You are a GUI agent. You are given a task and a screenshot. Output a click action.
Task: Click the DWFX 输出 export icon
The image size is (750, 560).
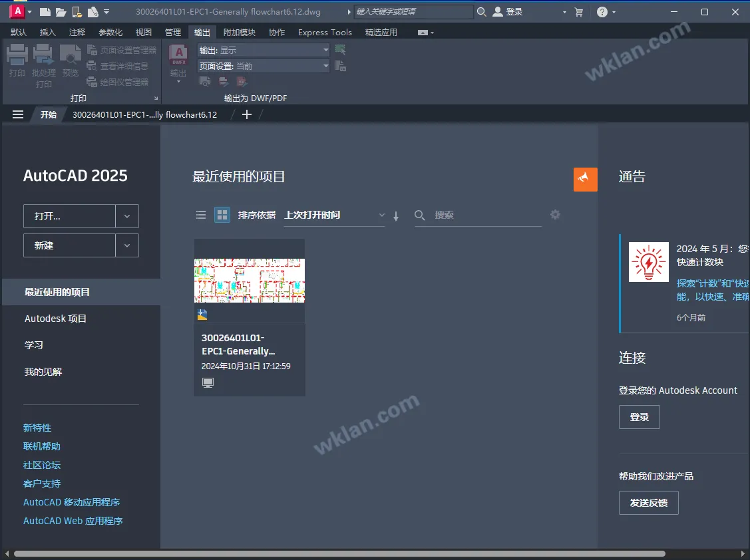click(178, 65)
